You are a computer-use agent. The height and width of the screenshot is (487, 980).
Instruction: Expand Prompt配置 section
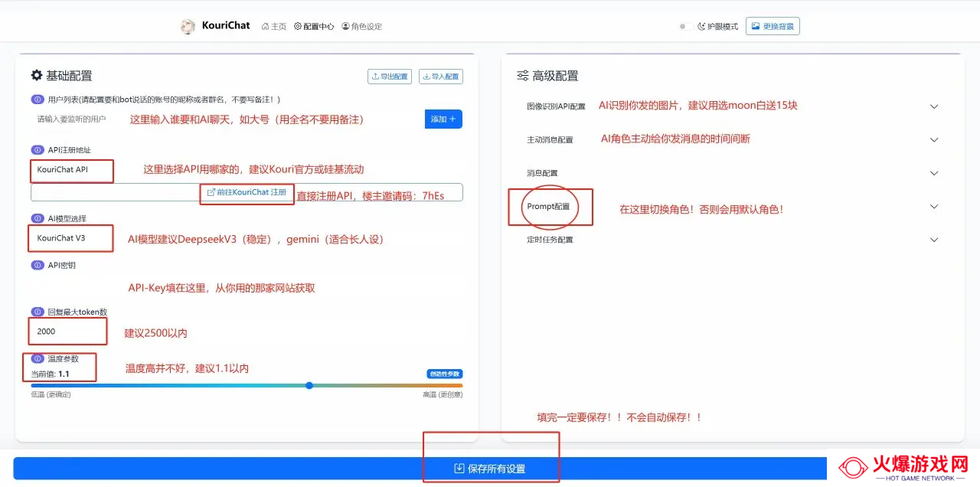733,207
